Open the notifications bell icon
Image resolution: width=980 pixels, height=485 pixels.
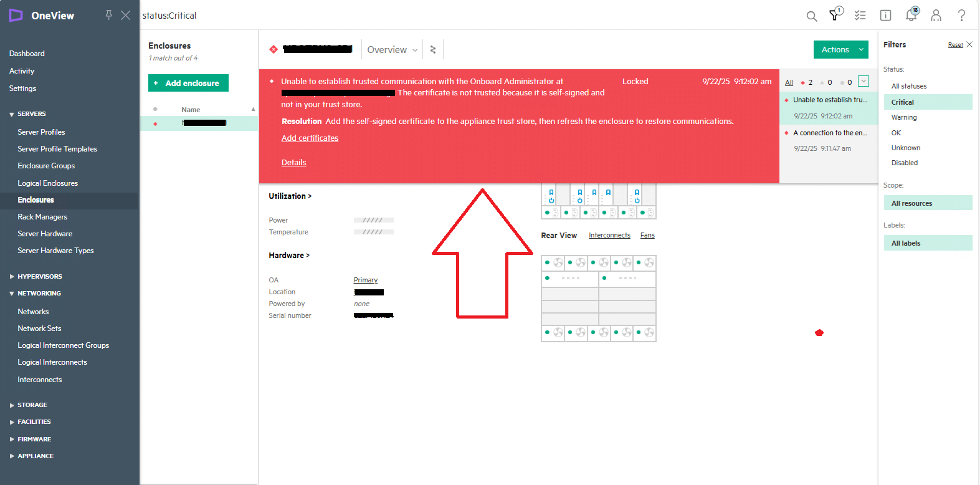click(x=911, y=16)
